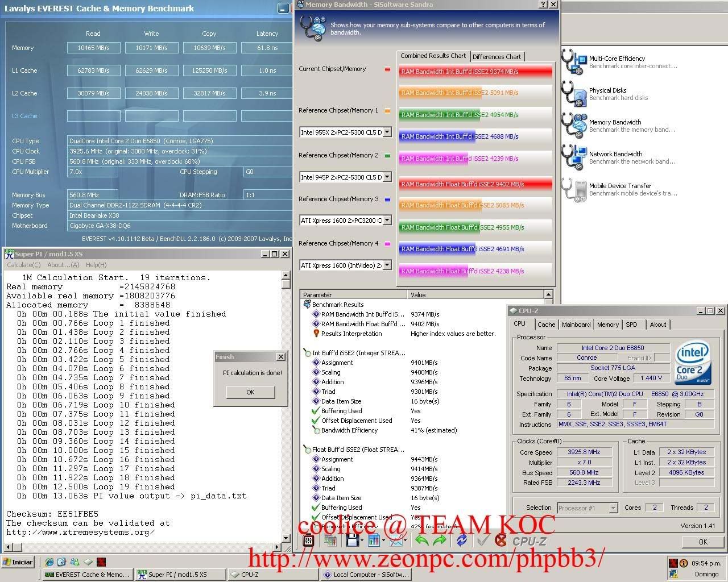
Task: Click the red cancel icon in Sandra's toolbar
Action: 500,540
